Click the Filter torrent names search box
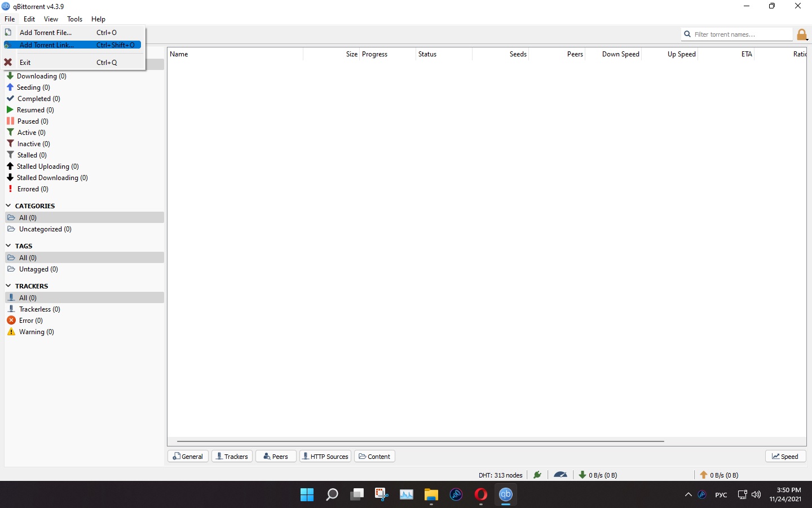Screen dimensions: 812x508 tap(736, 34)
